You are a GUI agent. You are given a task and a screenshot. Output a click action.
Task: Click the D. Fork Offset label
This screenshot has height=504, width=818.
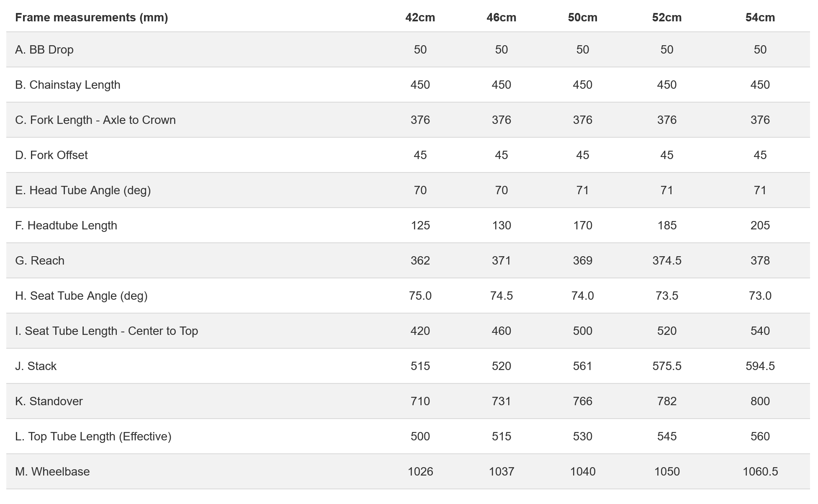point(51,155)
